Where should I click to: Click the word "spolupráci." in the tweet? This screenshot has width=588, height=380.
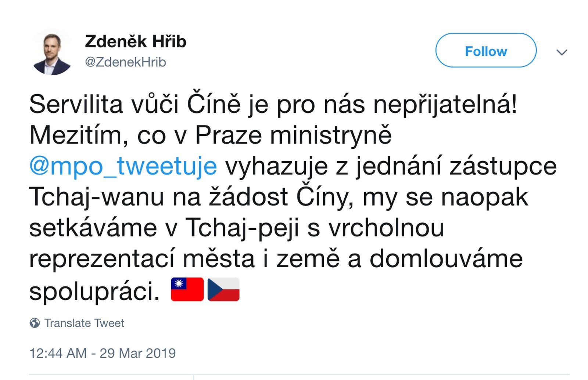94,291
